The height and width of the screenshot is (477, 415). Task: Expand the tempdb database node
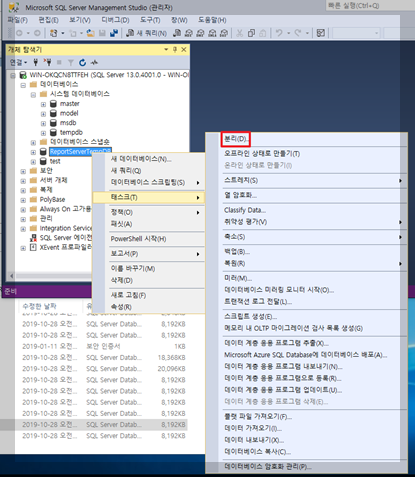[x=43, y=133]
